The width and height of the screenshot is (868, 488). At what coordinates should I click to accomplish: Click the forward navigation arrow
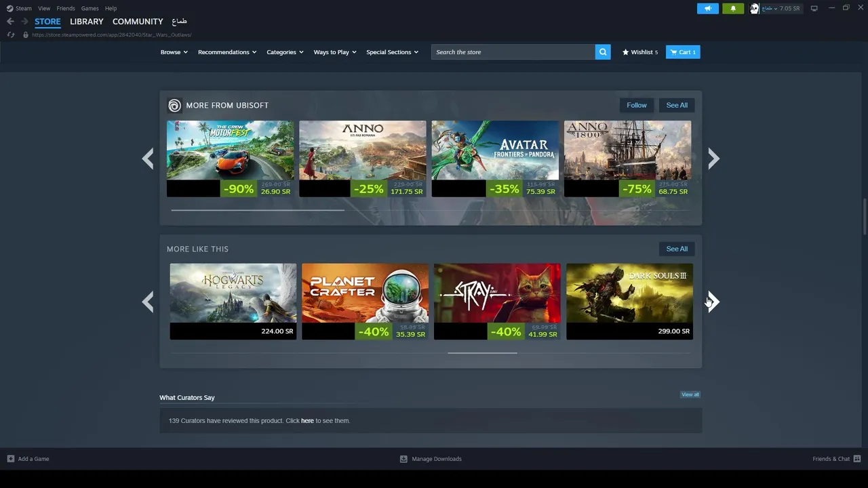(24, 22)
